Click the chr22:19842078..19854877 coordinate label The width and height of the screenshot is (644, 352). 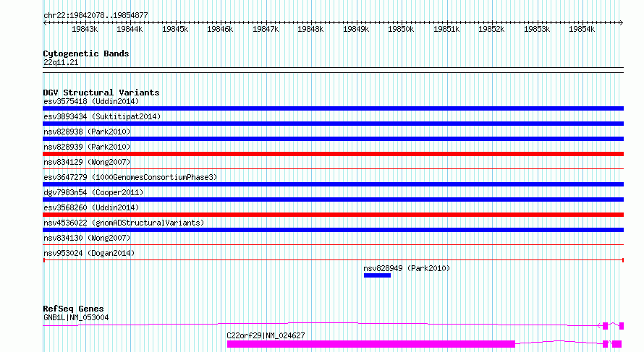click(96, 15)
